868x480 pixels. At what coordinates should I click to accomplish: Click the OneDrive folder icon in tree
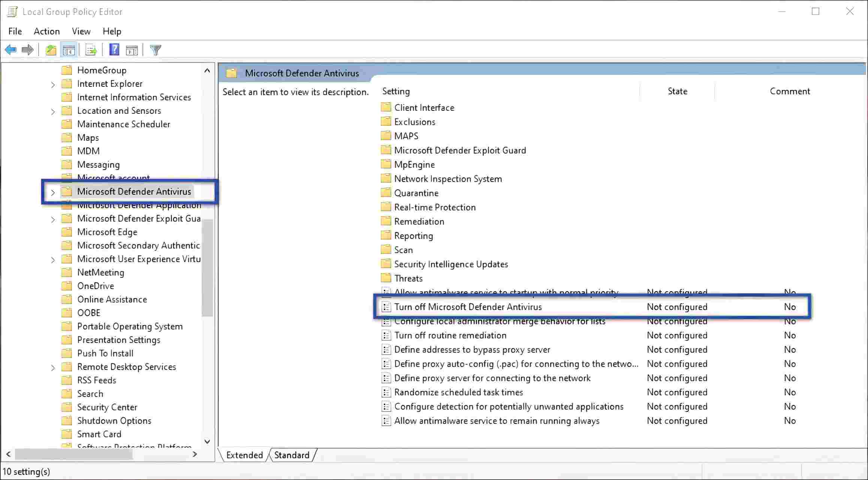pos(67,286)
